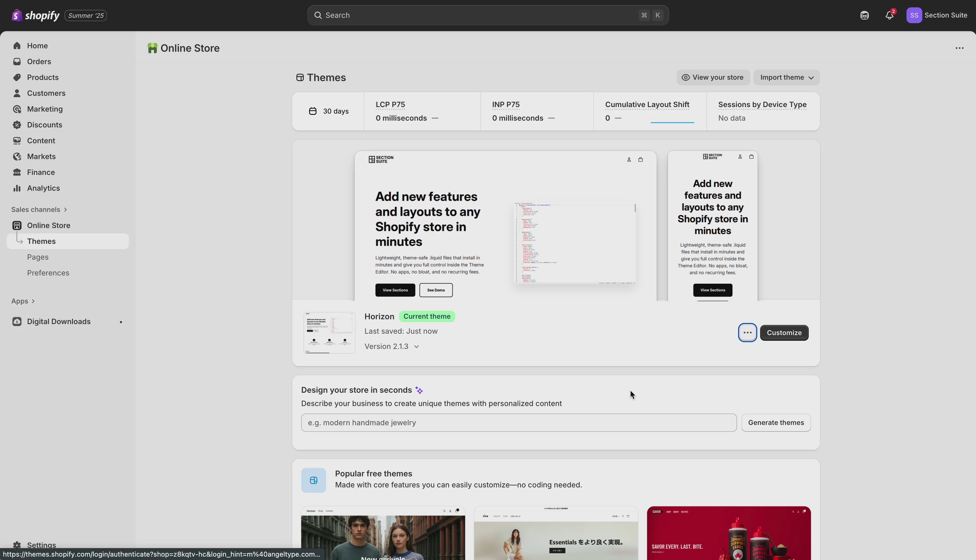Screen dimensions: 976x560
Task: Select Pages under Online Store
Action: click(x=68, y=257)
